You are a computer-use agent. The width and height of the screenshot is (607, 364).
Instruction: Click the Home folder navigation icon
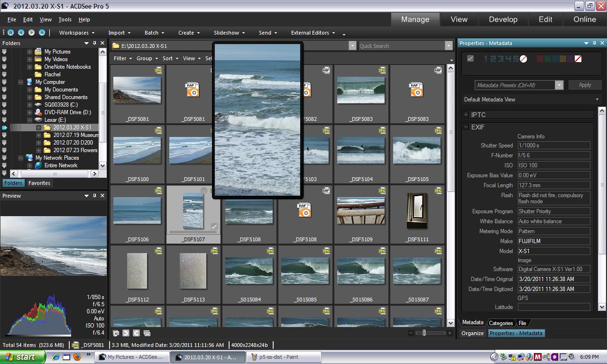(x=10, y=33)
